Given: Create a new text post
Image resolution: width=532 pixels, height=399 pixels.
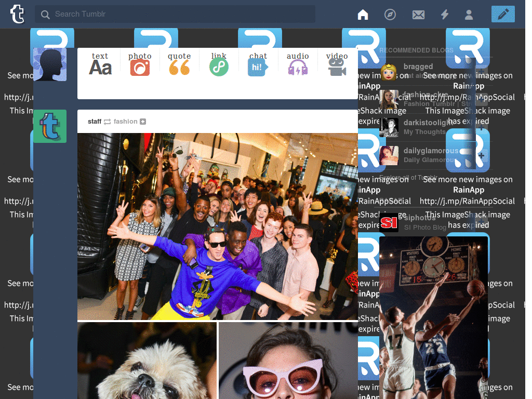Looking at the screenshot, I should click(100, 64).
